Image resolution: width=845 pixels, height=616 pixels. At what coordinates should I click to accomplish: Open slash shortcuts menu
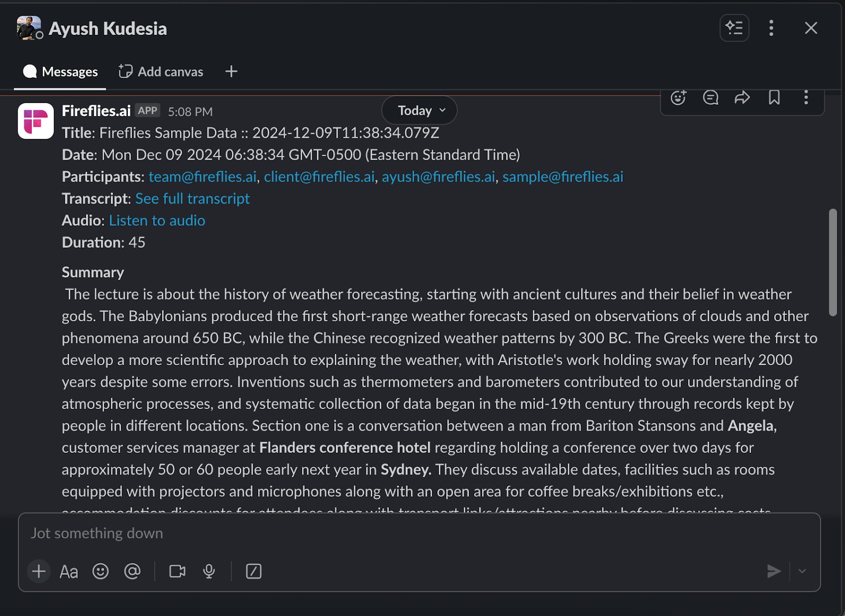(253, 571)
